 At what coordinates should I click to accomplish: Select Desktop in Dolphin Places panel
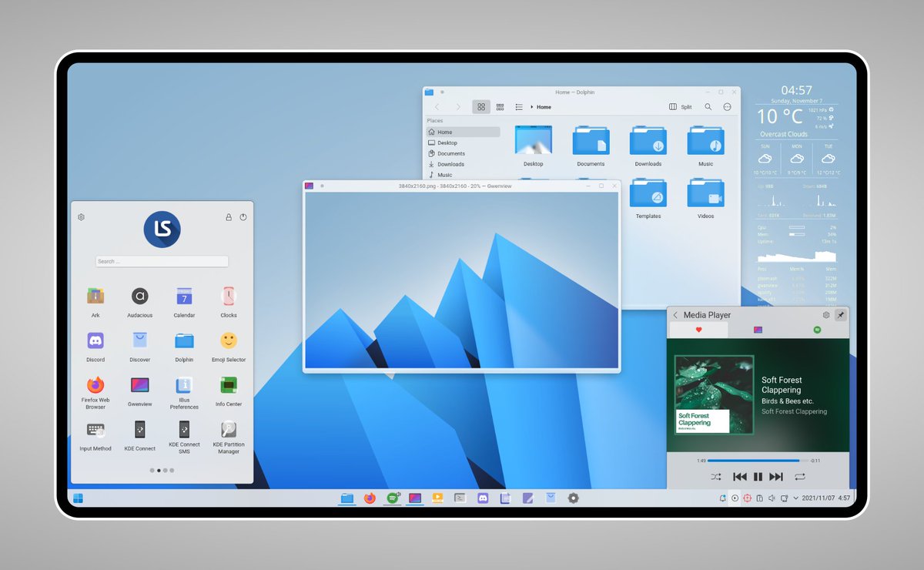pos(463,142)
